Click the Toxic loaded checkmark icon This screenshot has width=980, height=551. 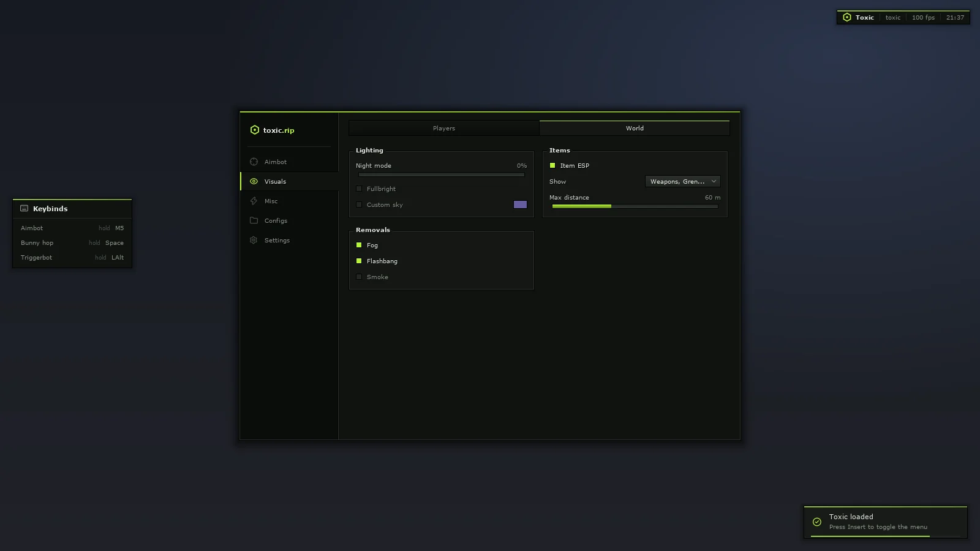tap(817, 522)
